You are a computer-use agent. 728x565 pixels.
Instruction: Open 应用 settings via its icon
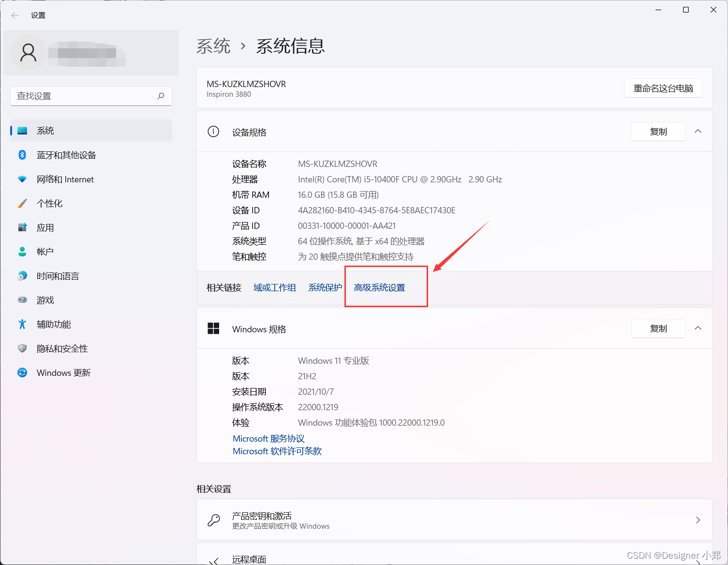pos(22,227)
